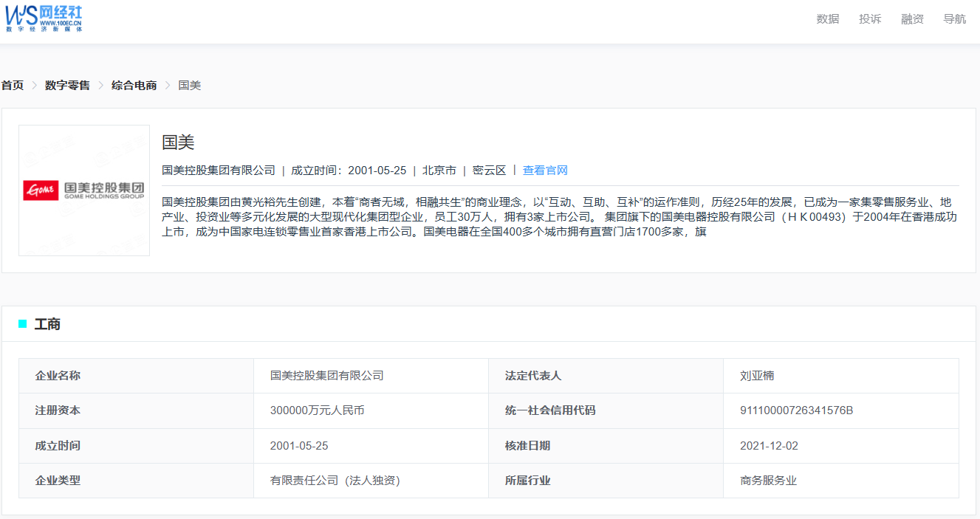
Task: Click the 工商 section heading
Action: [x=47, y=324]
